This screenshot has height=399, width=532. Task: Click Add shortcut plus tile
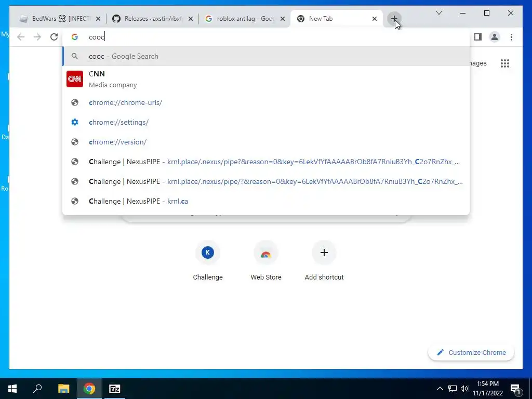(x=324, y=261)
